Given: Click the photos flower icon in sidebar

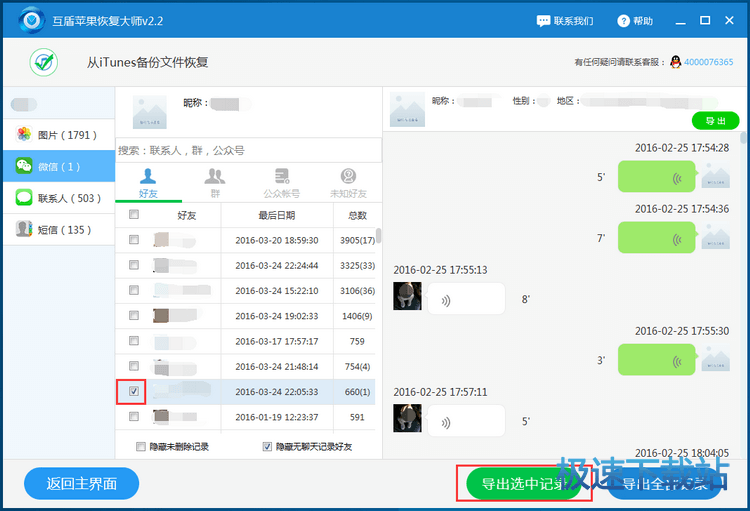Looking at the screenshot, I should (x=24, y=134).
